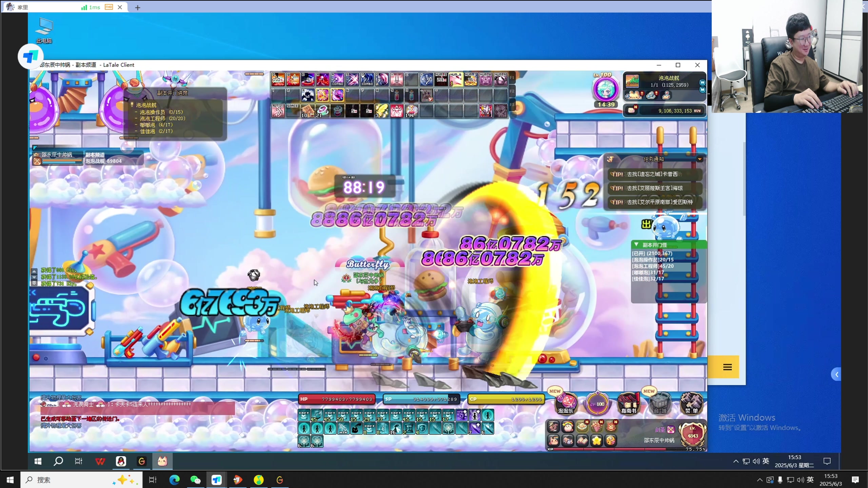Activate the sword skill in slot X
This screenshot has width=868, height=488.
(x=396, y=80)
